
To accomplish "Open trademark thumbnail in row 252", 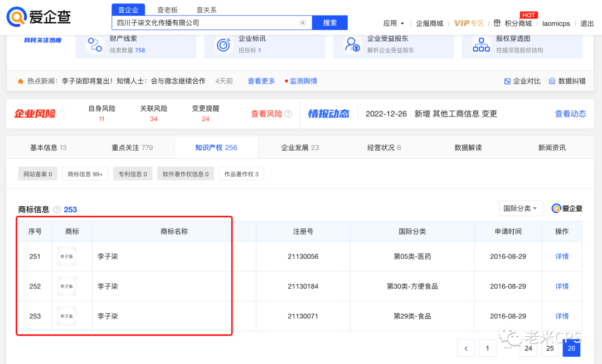I will point(67,286).
